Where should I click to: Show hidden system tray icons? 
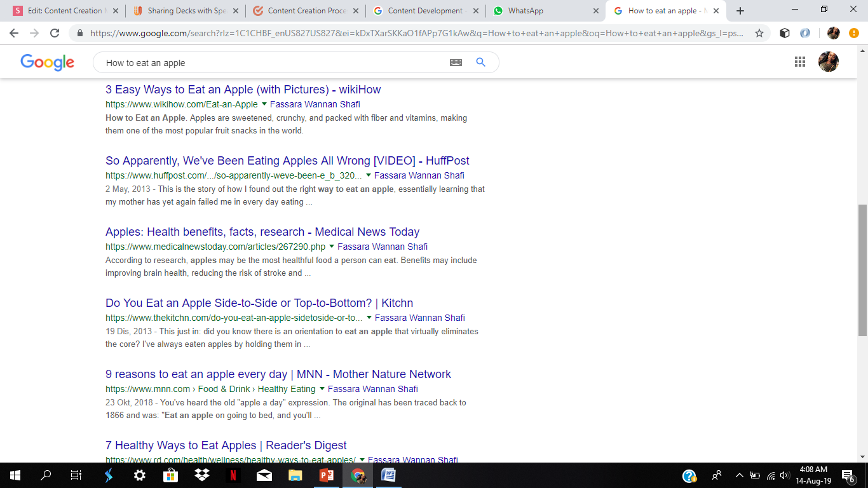[x=739, y=475]
